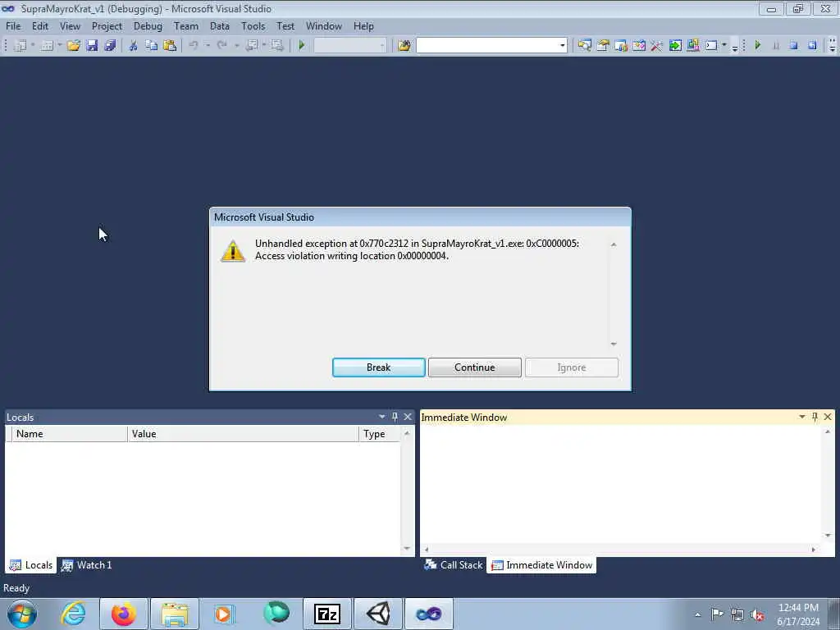Image resolution: width=840 pixels, height=630 pixels.
Task: Select the Locals tab
Action: [31, 565]
